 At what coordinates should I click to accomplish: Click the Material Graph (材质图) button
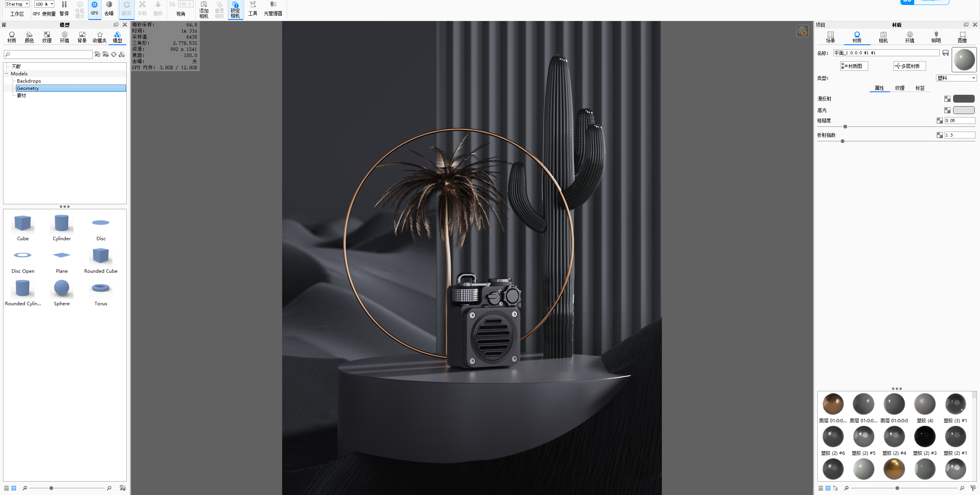854,66
